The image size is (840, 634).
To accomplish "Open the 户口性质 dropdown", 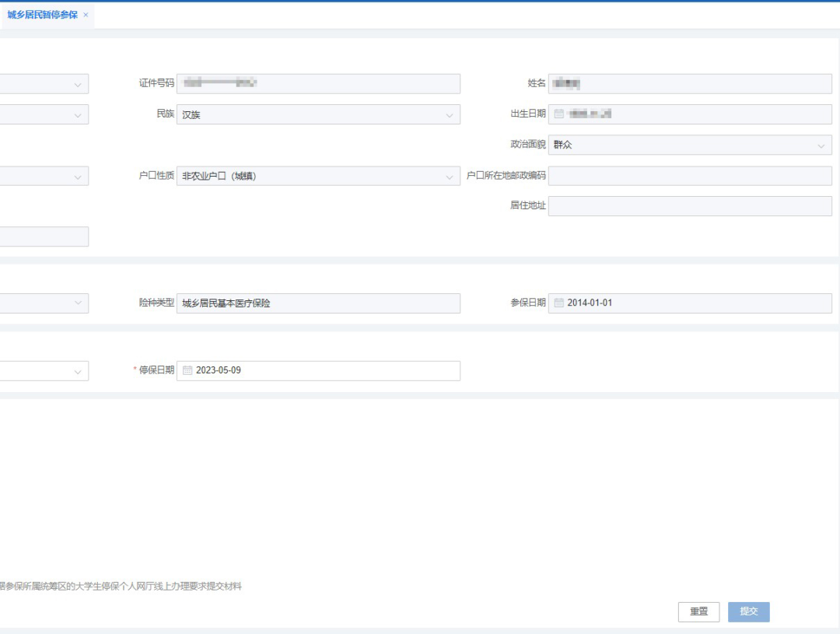I will coord(318,176).
